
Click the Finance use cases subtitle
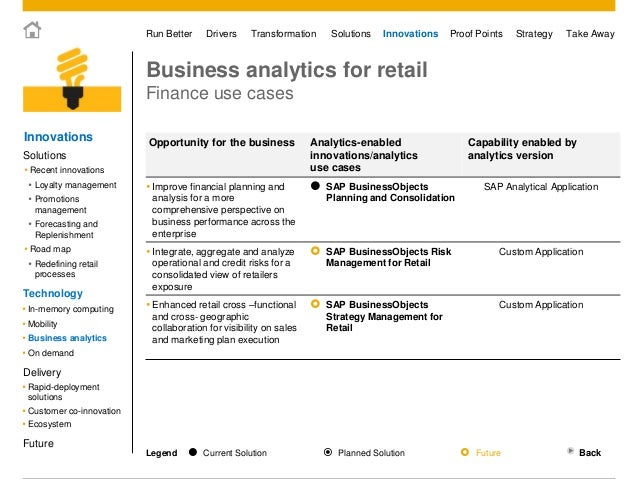point(220,93)
